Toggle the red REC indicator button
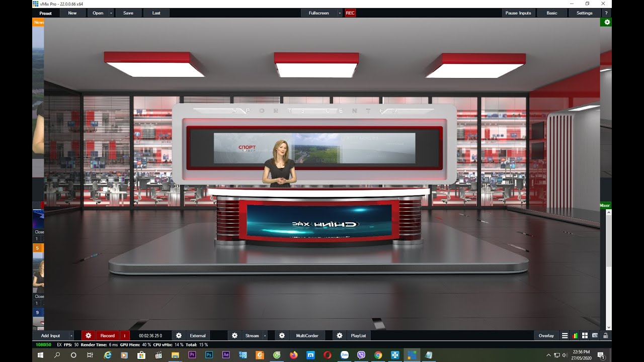This screenshot has height=362, width=644. coord(350,13)
